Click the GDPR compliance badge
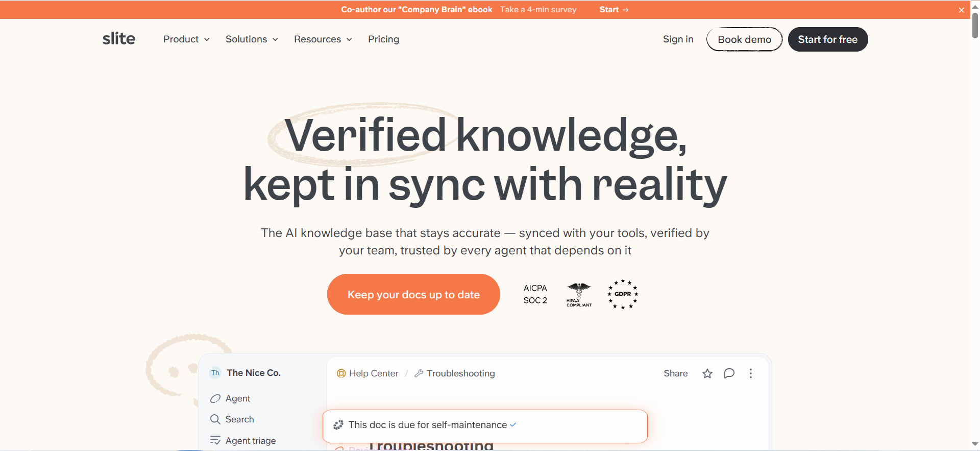 pyautogui.click(x=623, y=294)
